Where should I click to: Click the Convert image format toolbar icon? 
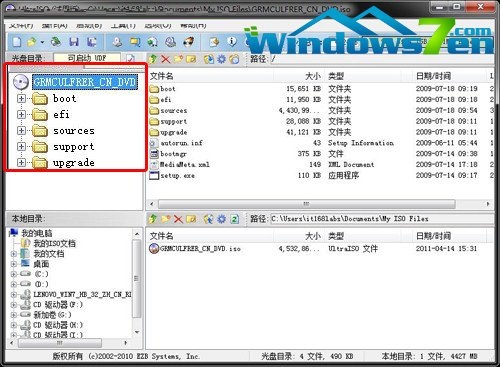135,42
